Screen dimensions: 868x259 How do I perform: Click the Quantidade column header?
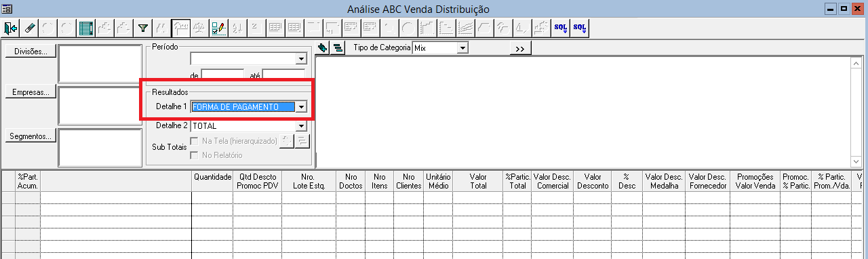pyautogui.click(x=212, y=181)
